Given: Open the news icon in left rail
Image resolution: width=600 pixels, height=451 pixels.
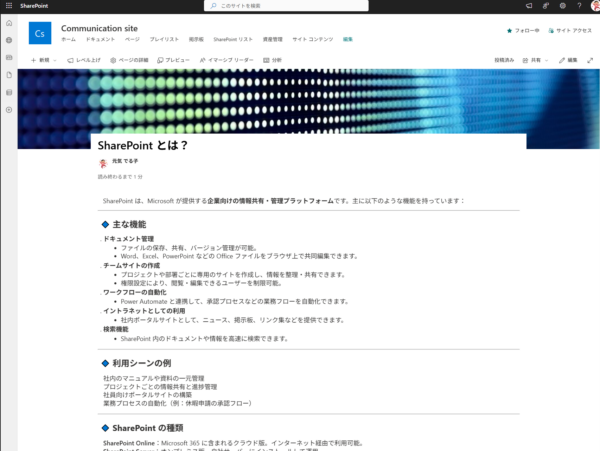Looking at the screenshot, I should tap(9, 57).
